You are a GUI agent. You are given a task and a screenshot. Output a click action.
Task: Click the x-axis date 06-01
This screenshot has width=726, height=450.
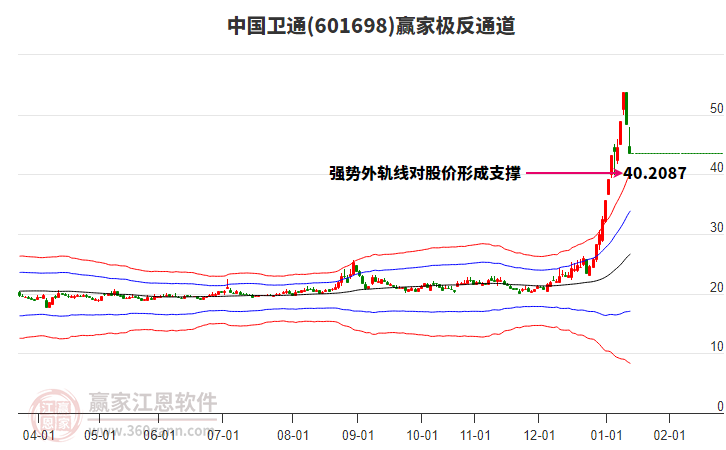point(159,435)
